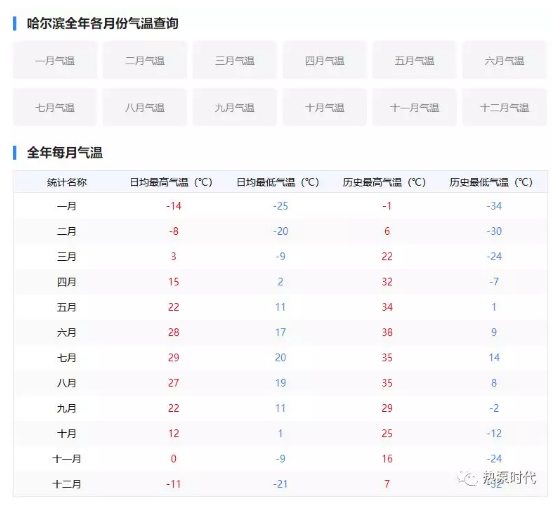Open the 一月气温 button
Screen dimensions: 560x506
(55, 60)
